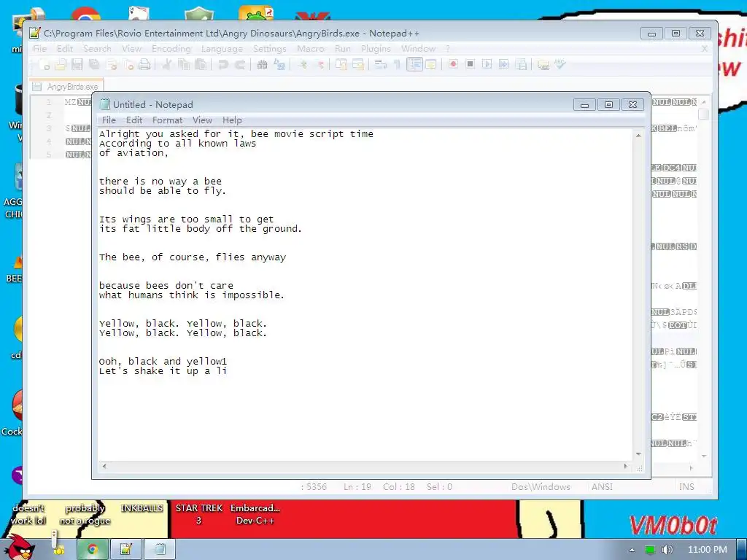This screenshot has height=560, width=747.
Task: Click the macro Playback icon
Action: point(487,64)
